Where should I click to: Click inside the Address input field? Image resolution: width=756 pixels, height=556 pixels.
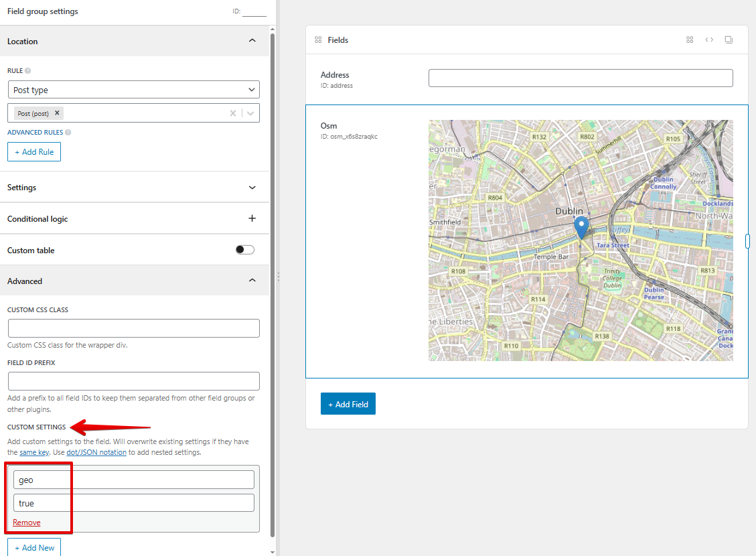tap(580, 77)
